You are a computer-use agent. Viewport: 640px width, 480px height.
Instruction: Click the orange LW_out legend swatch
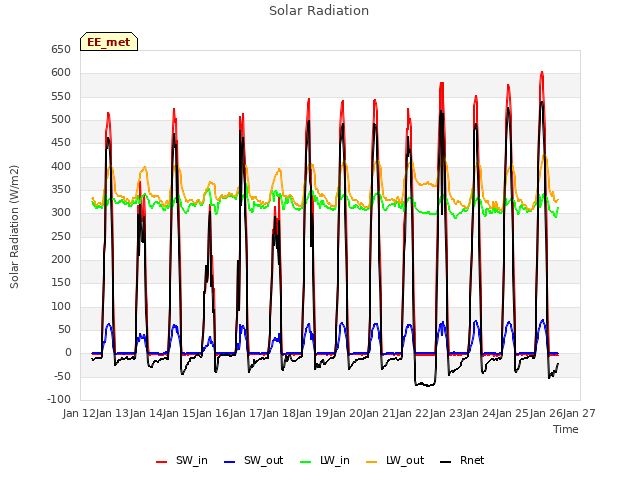[372, 462]
